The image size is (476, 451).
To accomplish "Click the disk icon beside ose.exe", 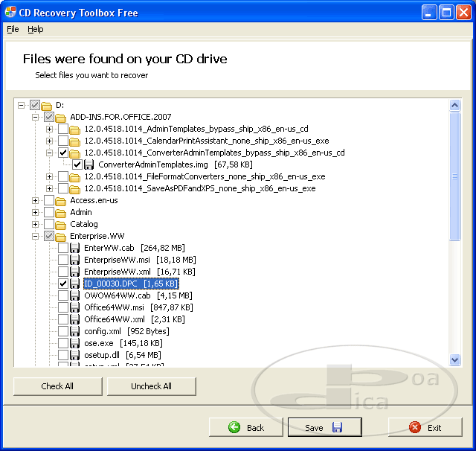I will tap(74, 343).
